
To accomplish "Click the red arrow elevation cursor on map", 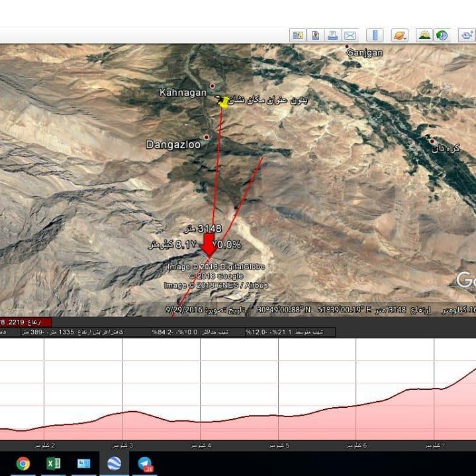I will point(210,244).
